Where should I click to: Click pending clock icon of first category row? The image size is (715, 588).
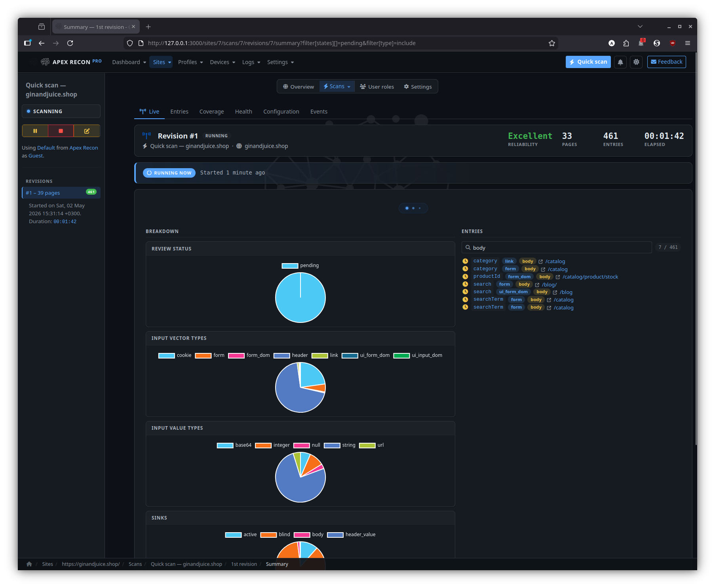point(465,261)
